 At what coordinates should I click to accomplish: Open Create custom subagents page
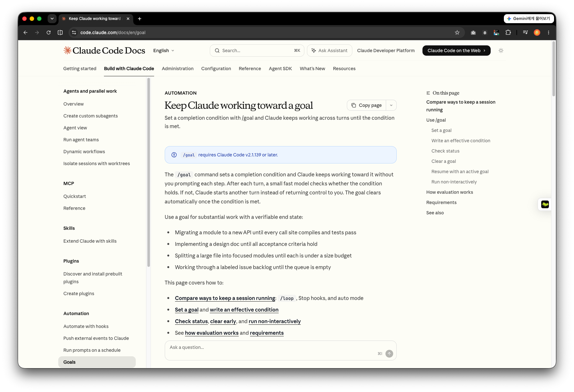coord(90,116)
